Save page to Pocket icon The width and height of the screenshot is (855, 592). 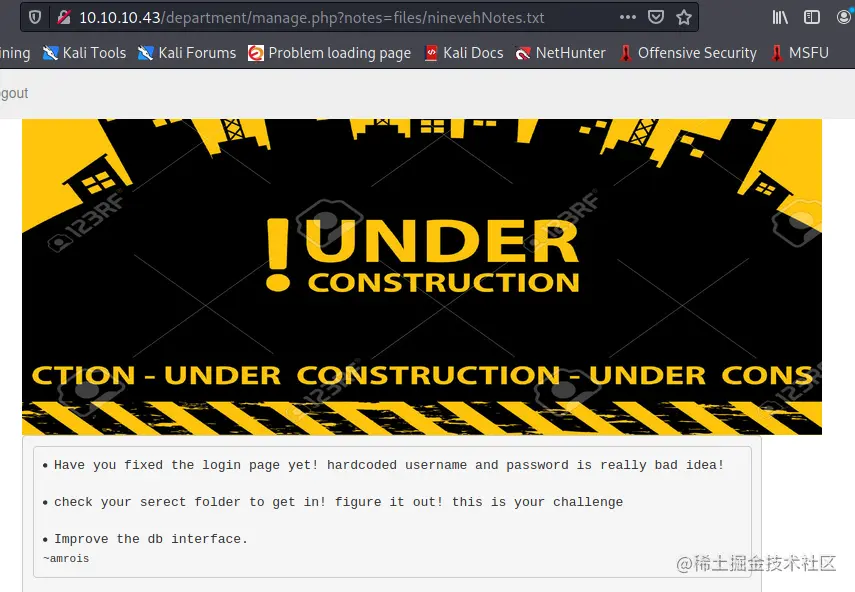[x=655, y=17]
